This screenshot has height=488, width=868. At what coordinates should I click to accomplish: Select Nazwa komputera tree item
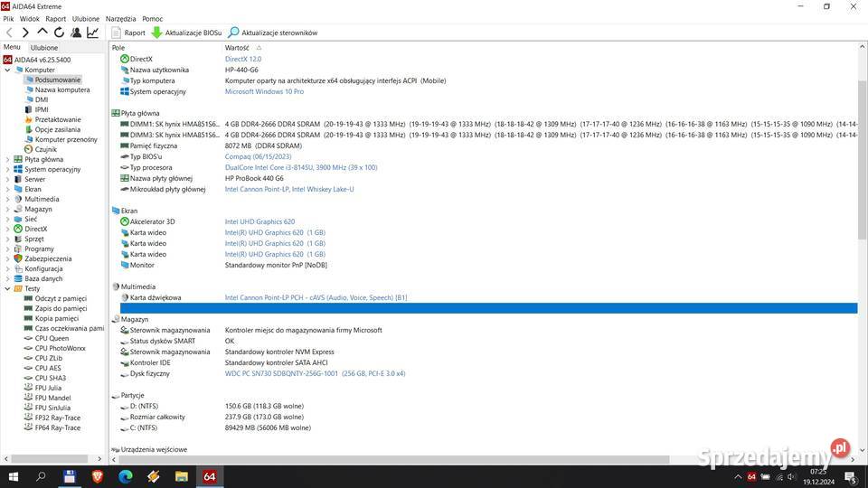pyautogui.click(x=62, y=89)
